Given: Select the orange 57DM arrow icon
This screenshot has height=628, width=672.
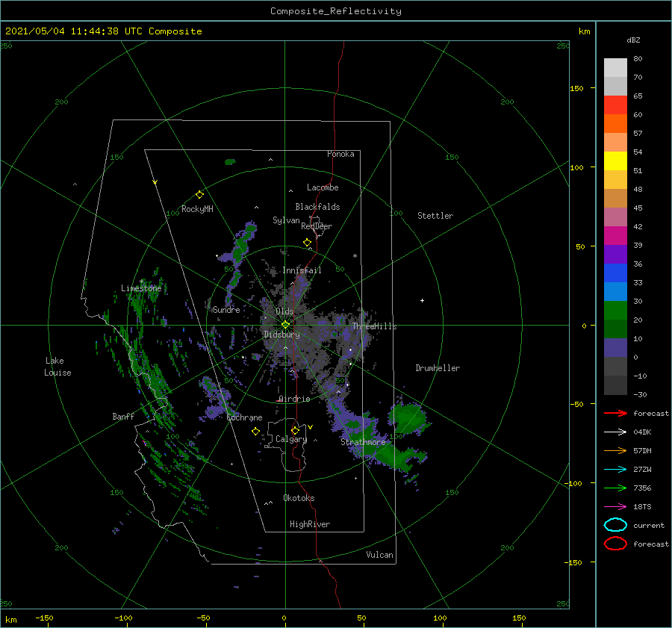Looking at the screenshot, I should [615, 450].
